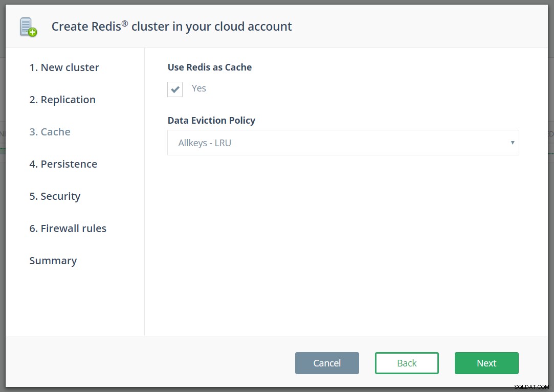The width and height of the screenshot is (554, 392).
Task: Go to step 1. New cluster
Action: click(x=64, y=67)
